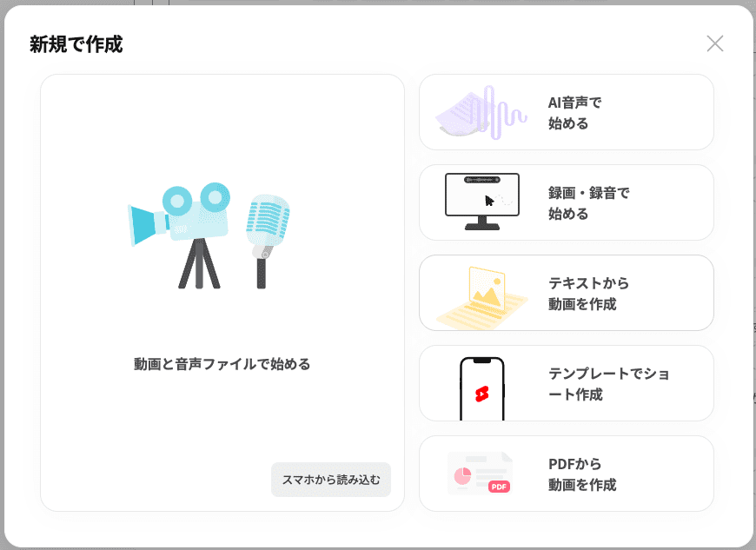Click the pink pie chart in PDF icon
The width and height of the screenshot is (756, 550).
click(x=462, y=475)
